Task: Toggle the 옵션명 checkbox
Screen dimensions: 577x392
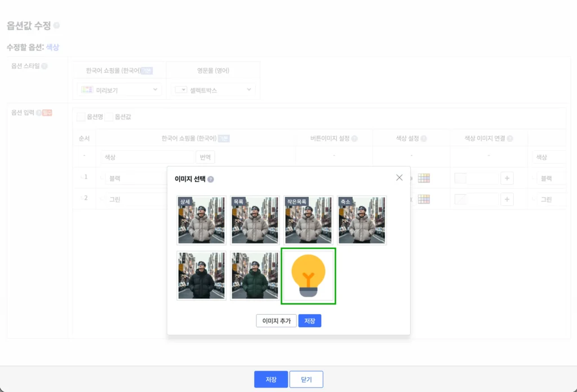Action: pyautogui.click(x=81, y=117)
